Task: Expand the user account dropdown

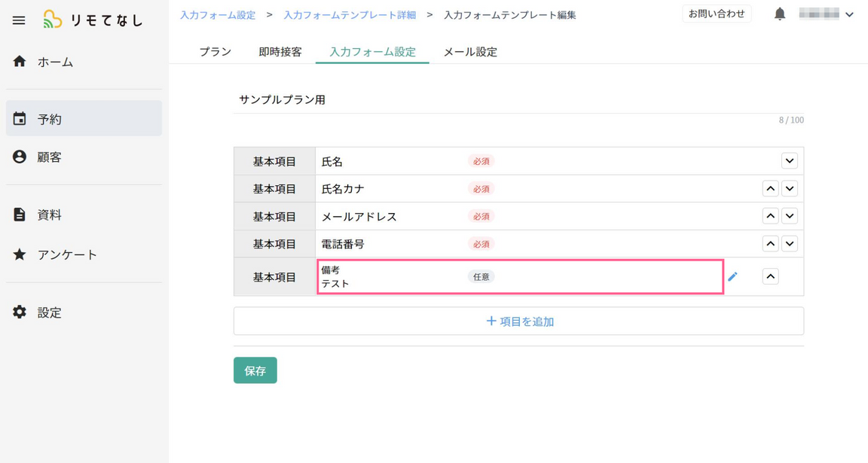Action: (x=849, y=14)
